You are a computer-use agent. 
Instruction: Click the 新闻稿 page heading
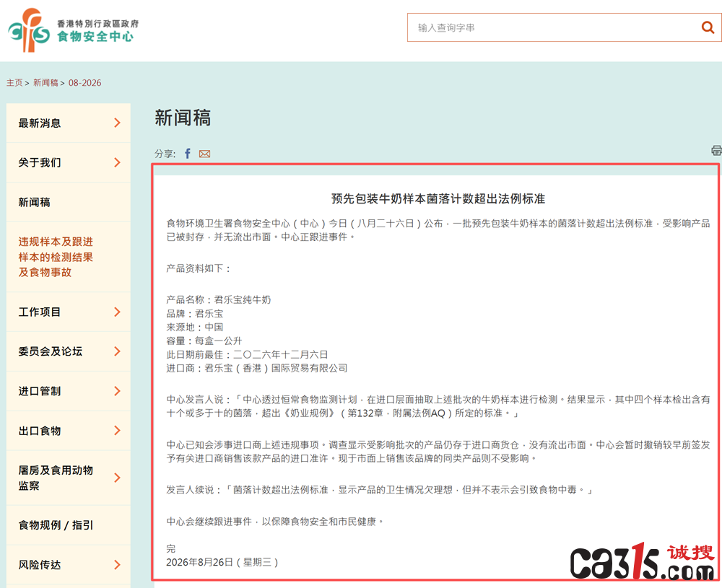(183, 118)
